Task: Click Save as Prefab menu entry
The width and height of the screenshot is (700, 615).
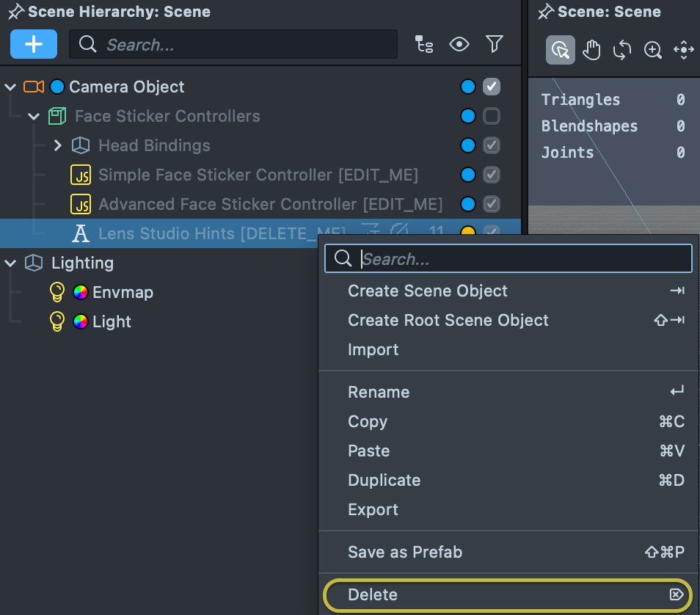Action: click(x=405, y=552)
